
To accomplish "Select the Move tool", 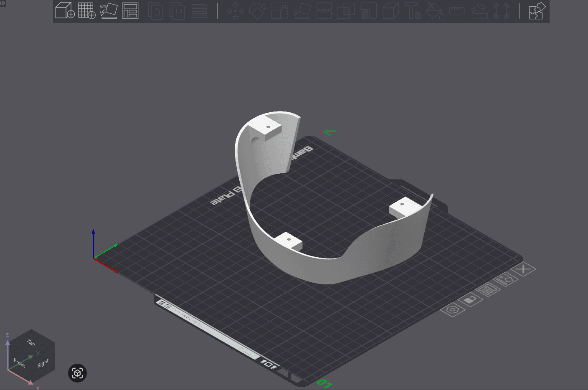I will tap(236, 11).
